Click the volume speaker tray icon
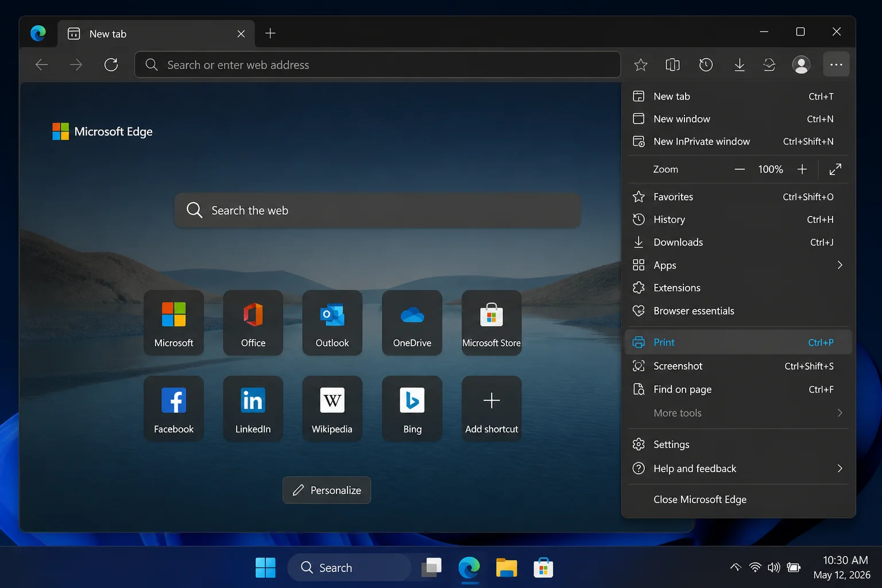 (774, 567)
